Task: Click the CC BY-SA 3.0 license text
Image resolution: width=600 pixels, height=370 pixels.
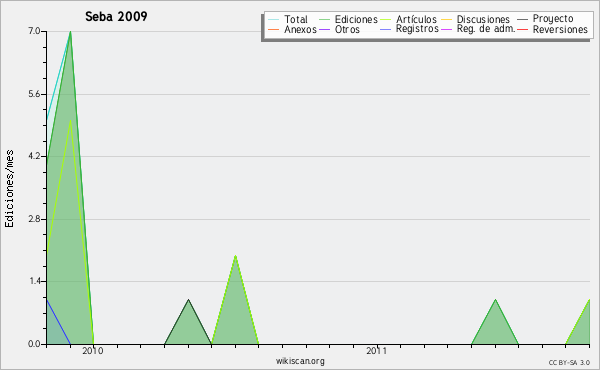Action: [x=569, y=363]
